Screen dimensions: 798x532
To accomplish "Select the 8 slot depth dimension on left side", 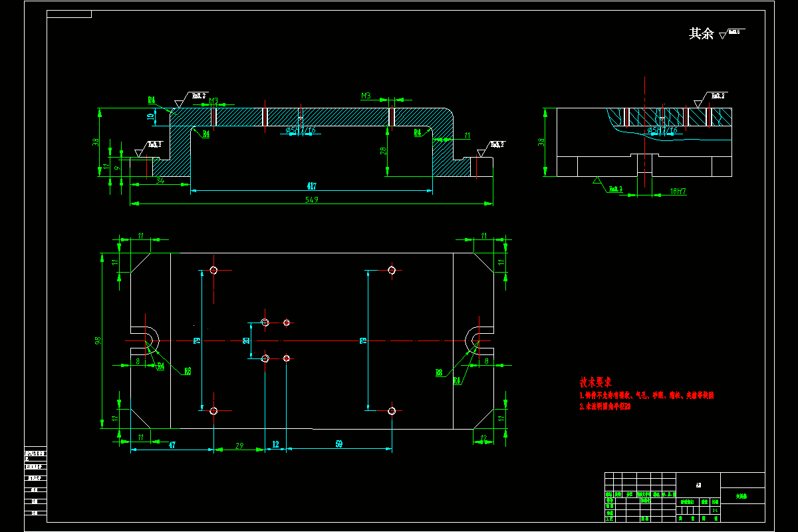I will coord(138,361).
